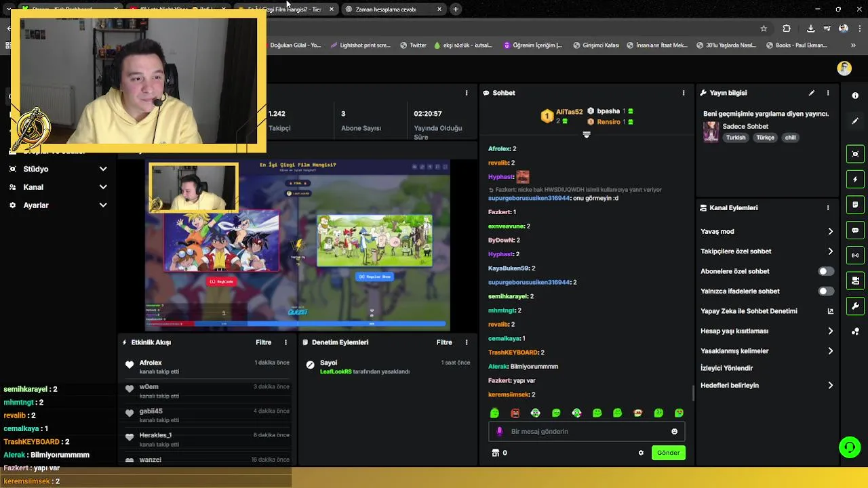Image resolution: width=868 pixels, height=488 pixels.
Task: Open chat settings gear icon
Action: 641,453
